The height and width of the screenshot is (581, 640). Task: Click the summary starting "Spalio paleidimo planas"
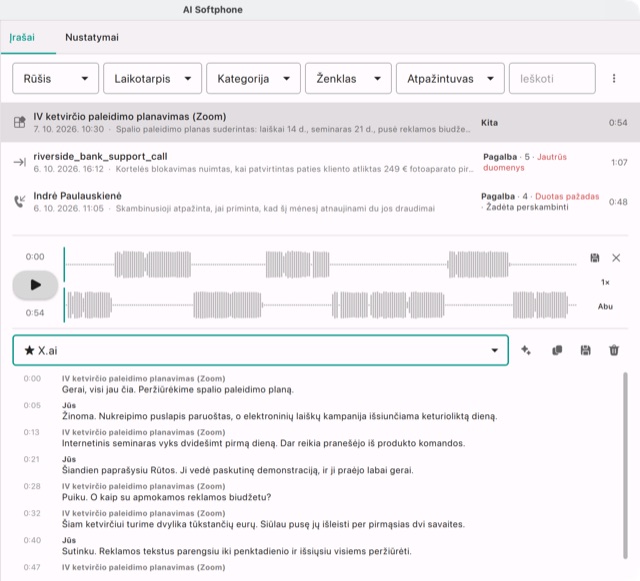(x=293, y=129)
